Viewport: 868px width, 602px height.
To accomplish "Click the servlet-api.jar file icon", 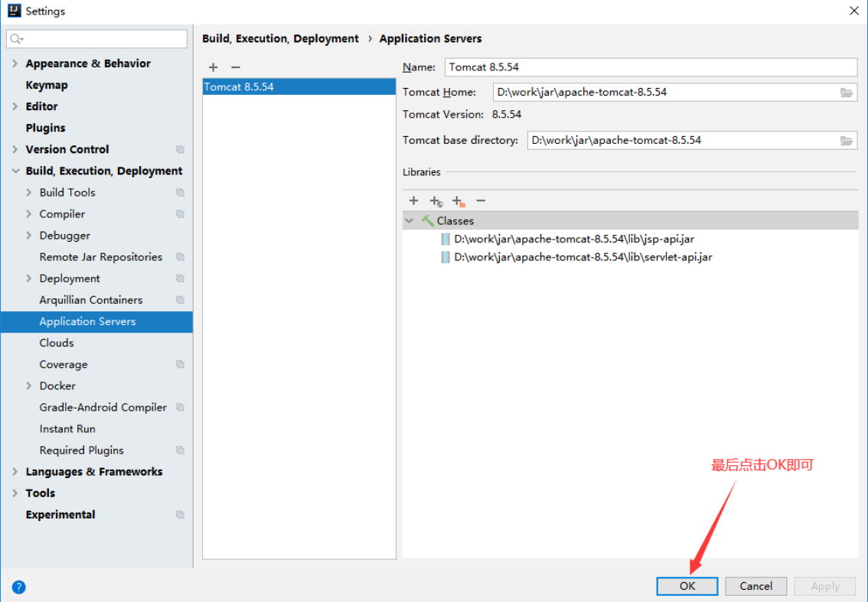I will [x=445, y=257].
